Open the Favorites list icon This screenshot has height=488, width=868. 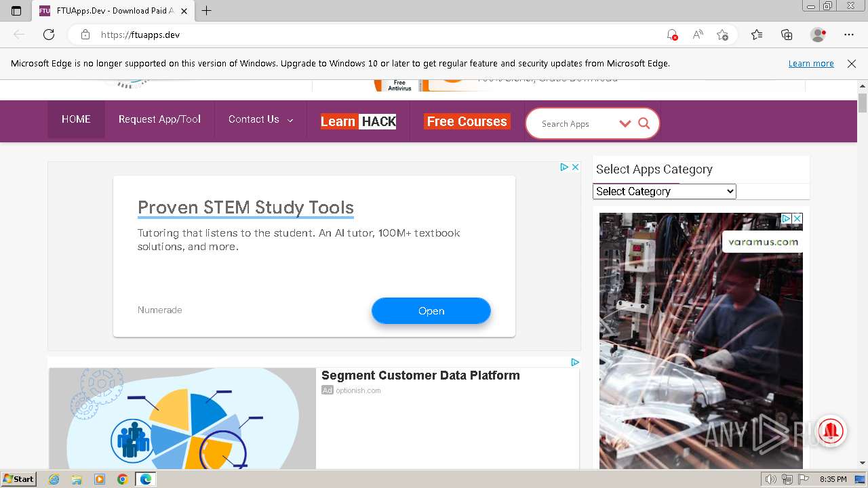(757, 35)
